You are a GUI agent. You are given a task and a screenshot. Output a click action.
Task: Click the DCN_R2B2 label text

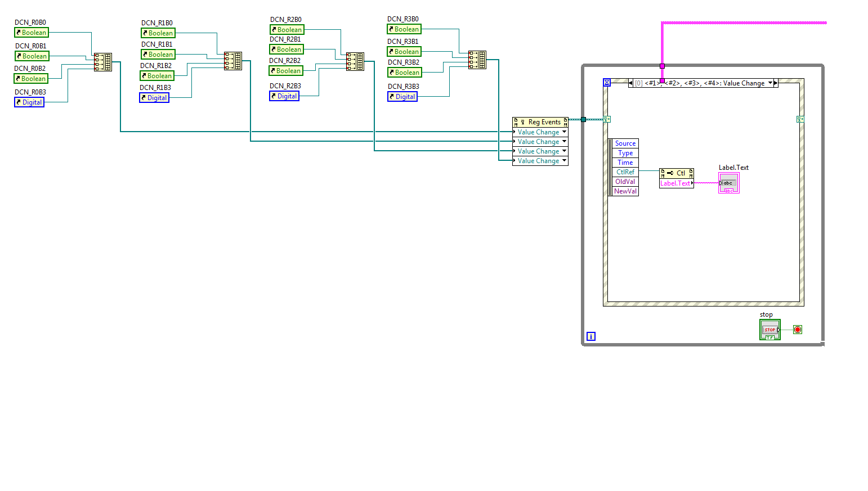(x=285, y=61)
